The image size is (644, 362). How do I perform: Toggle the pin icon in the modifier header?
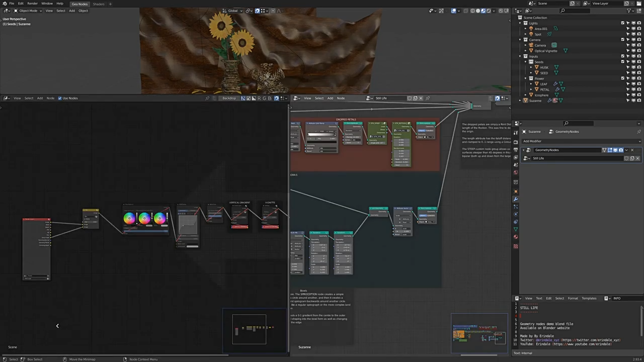(x=639, y=132)
